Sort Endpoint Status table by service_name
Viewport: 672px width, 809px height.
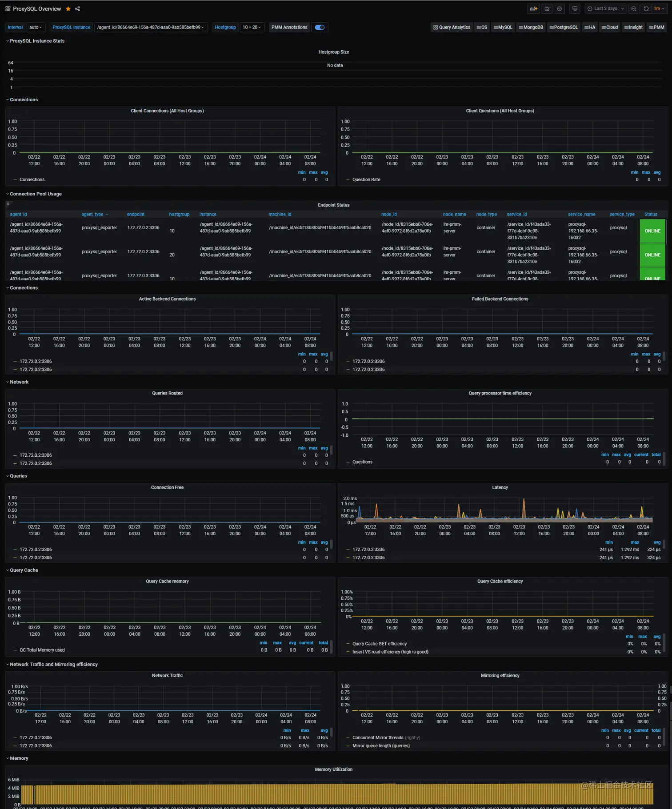click(x=581, y=214)
